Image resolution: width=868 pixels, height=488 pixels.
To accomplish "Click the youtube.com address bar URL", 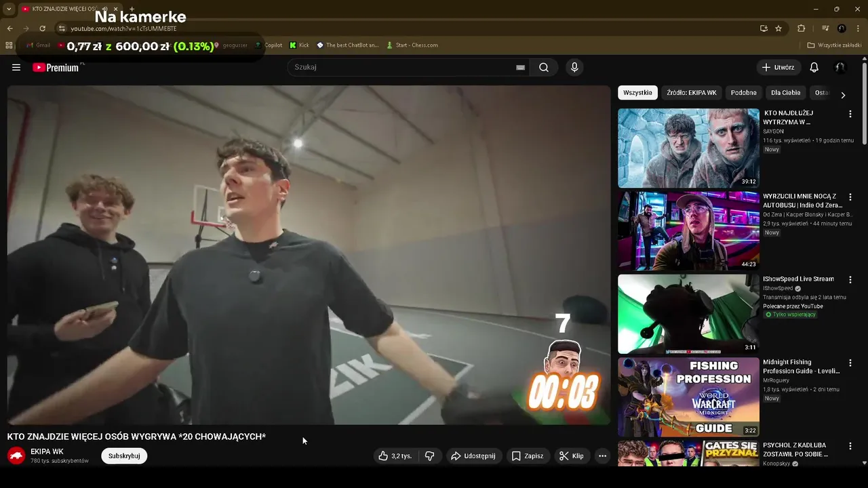I will [x=123, y=28].
